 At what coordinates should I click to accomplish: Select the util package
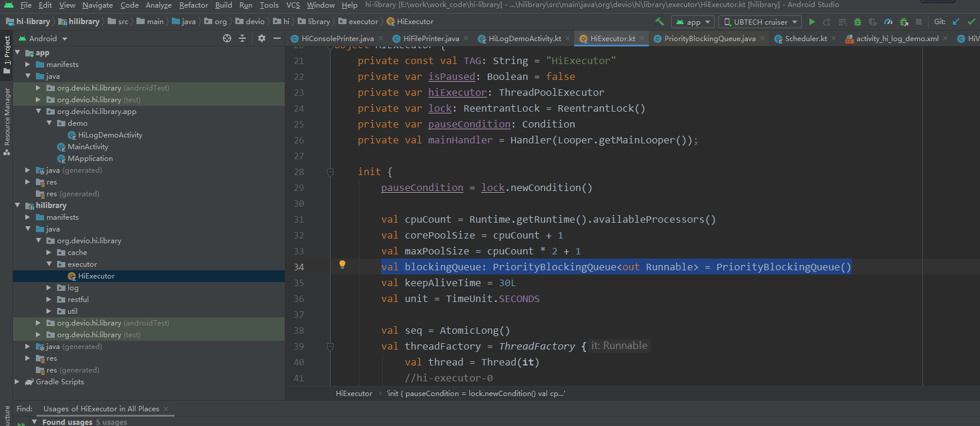click(x=72, y=311)
